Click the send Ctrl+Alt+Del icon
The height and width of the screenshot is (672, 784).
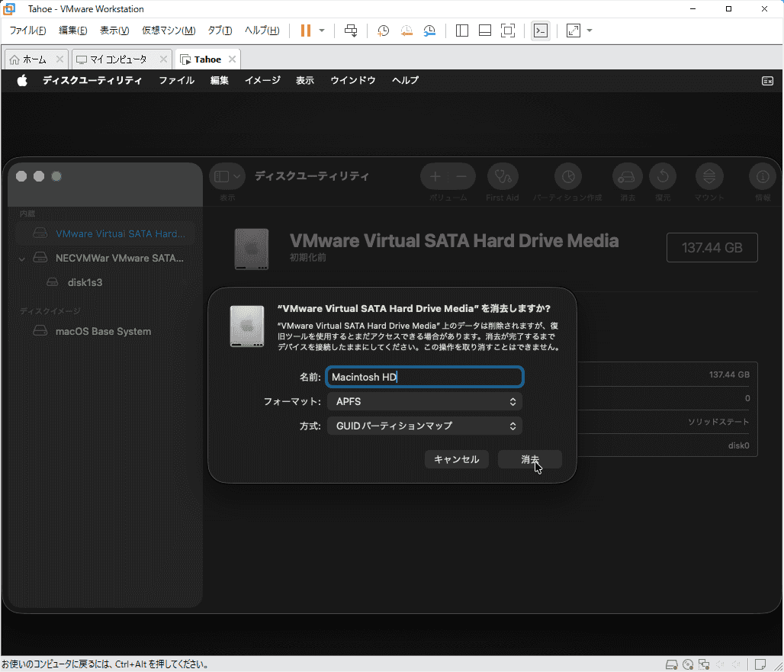351,31
